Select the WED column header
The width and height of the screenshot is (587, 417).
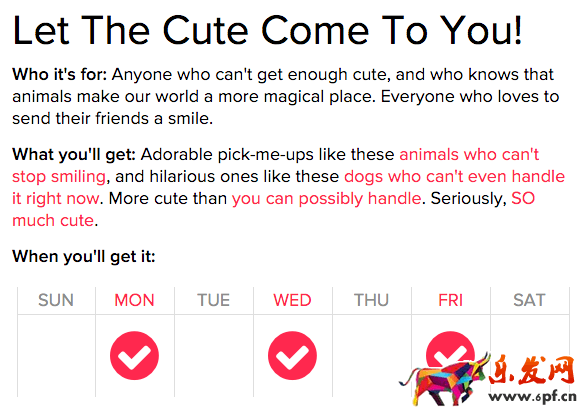[292, 300]
